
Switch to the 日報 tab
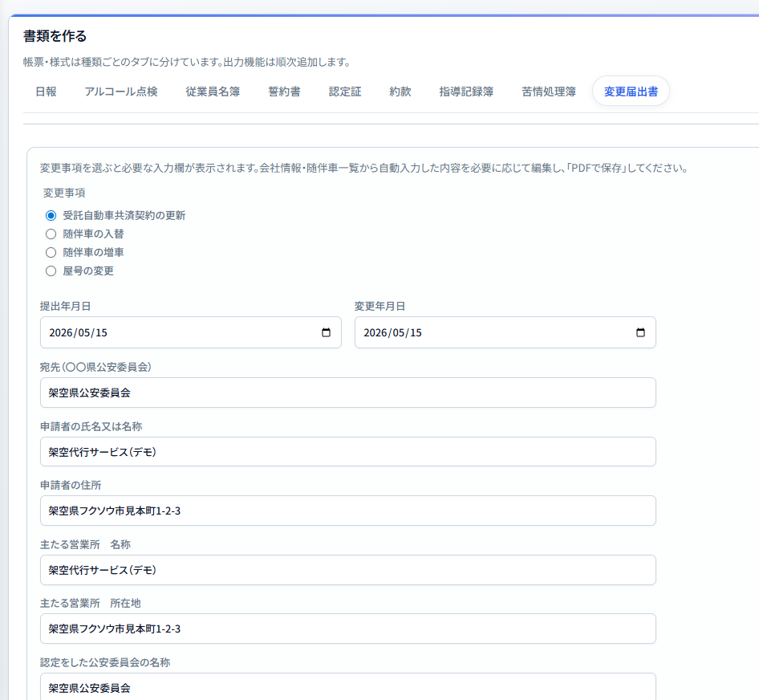tap(46, 91)
